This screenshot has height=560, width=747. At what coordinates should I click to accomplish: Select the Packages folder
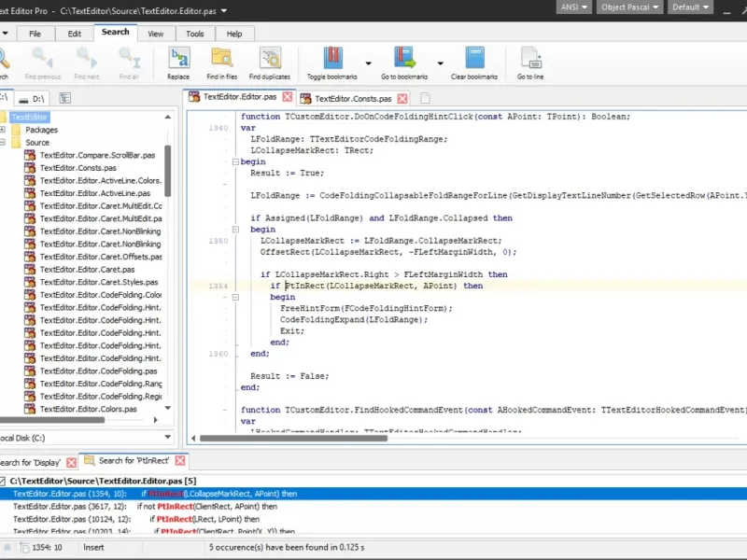point(41,130)
